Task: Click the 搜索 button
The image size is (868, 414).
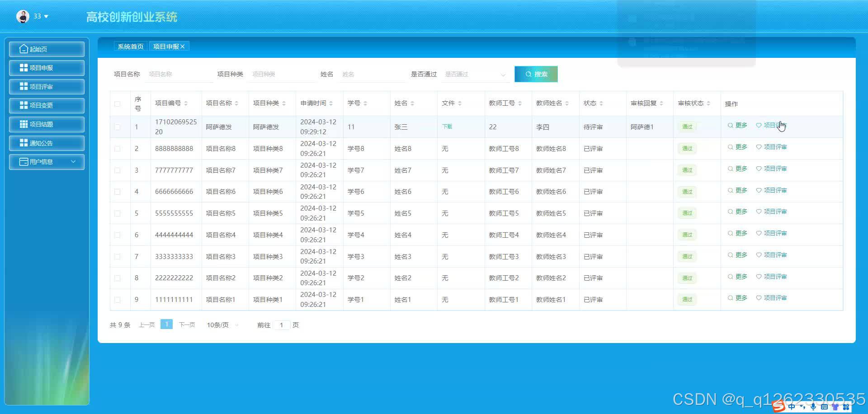Action: click(536, 74)
